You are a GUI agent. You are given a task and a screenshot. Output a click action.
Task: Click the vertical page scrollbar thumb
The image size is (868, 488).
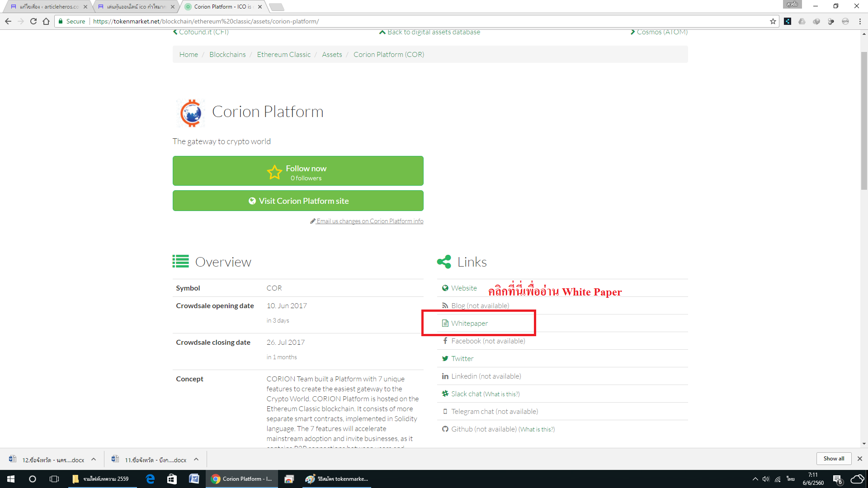864,121
